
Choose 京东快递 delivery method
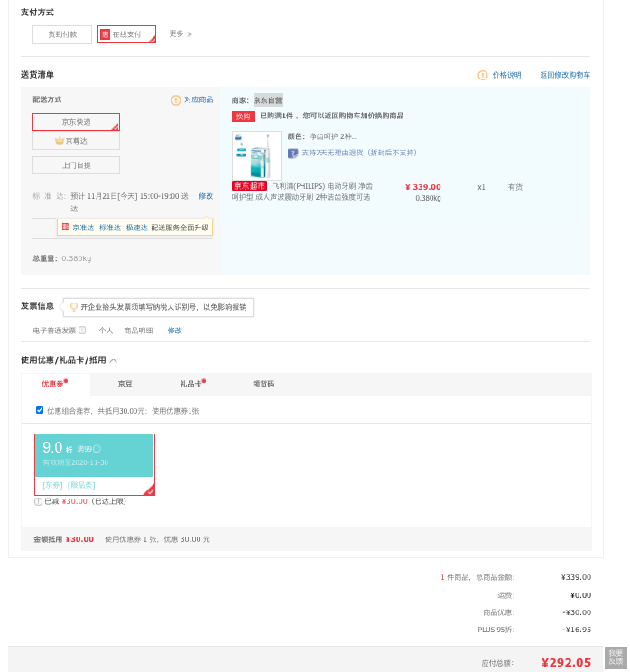pos(76,122)
